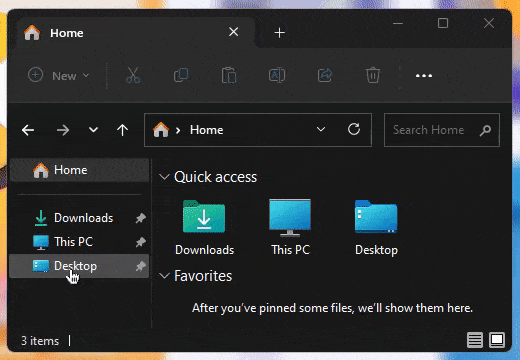Click the magnifier search icon
Screen dimensions: 520x360
[x=485, y=130]
